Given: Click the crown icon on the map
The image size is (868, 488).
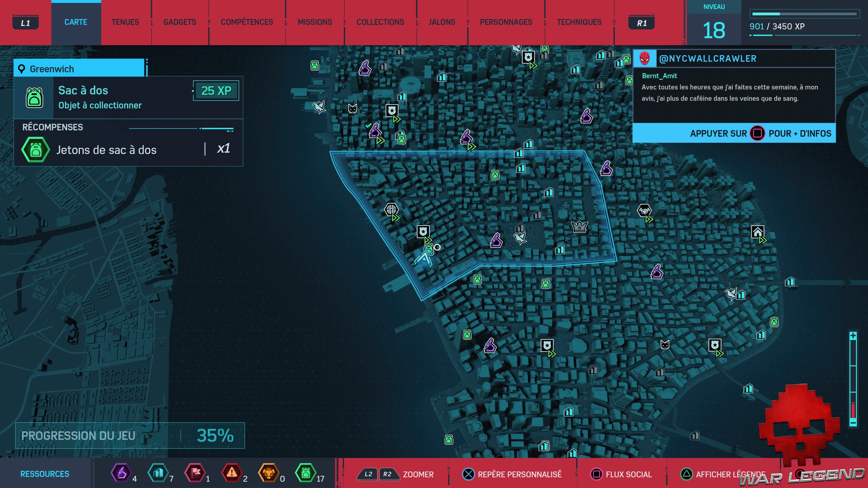Looking at the screenshot, I should 579,227.
